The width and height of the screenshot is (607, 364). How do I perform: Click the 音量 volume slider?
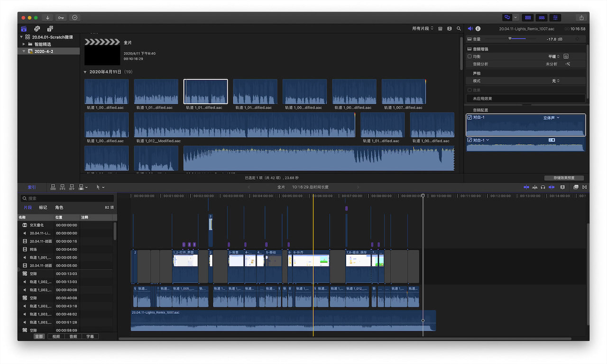tap(510, 39)
